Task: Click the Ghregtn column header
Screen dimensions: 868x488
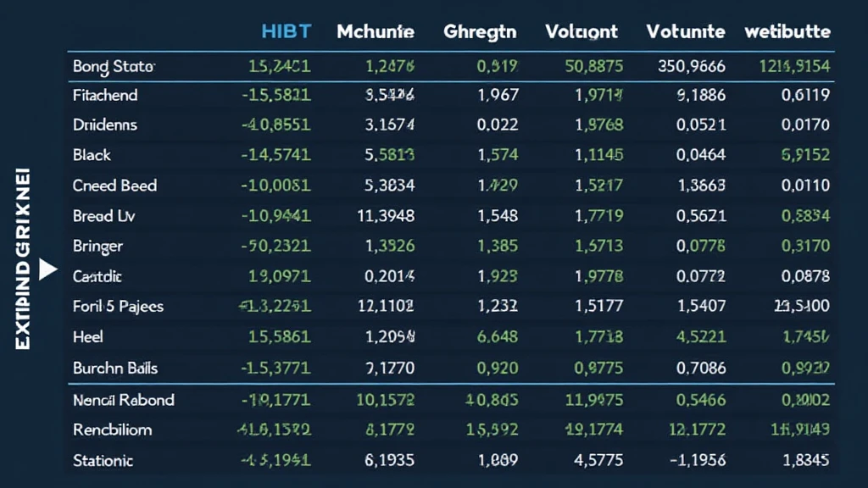Action: [480, 32]
